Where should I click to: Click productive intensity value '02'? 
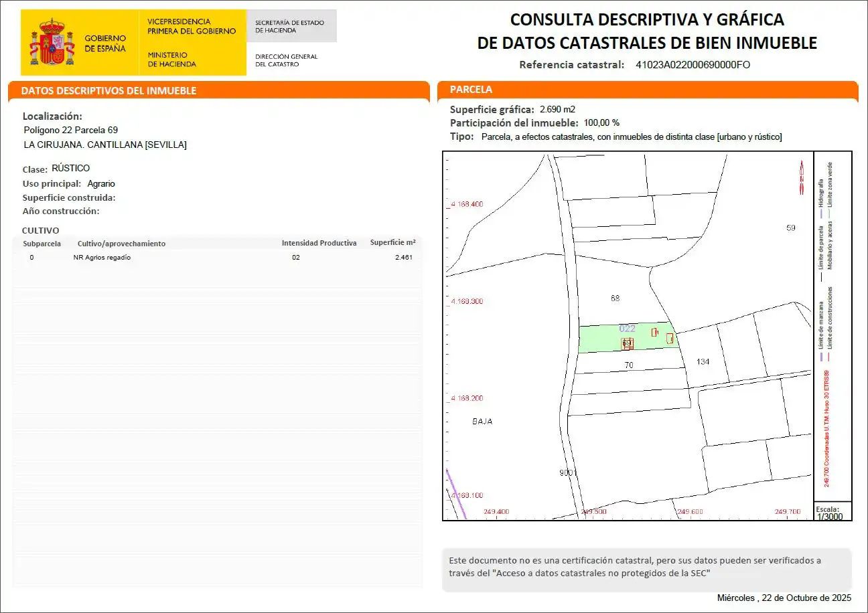(x=296, y=258)
